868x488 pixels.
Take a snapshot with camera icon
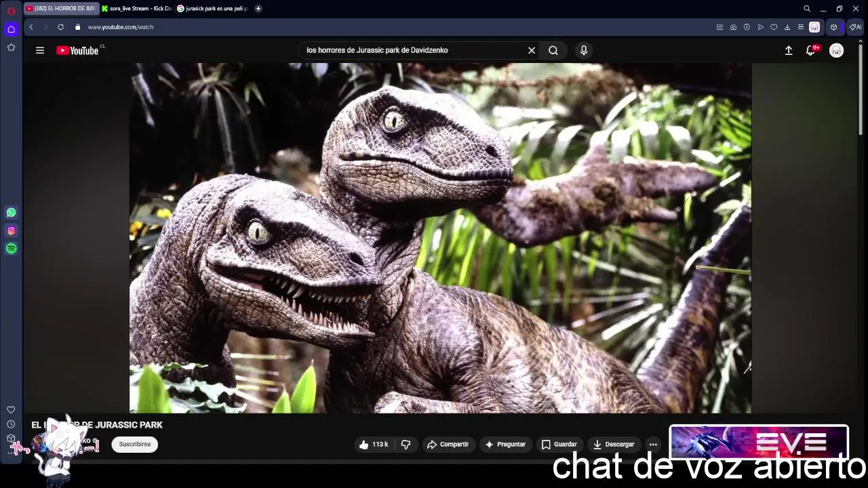[x=733, y=27]
